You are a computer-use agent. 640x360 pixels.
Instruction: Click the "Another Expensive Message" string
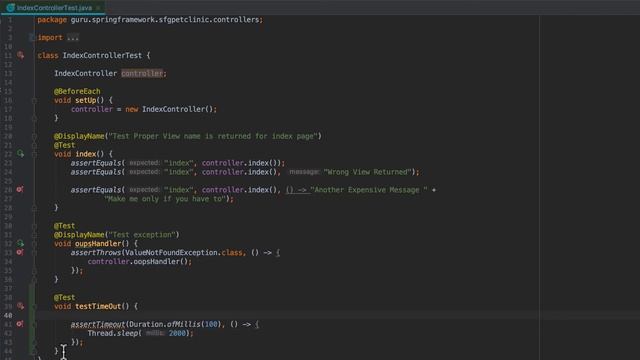369,190
